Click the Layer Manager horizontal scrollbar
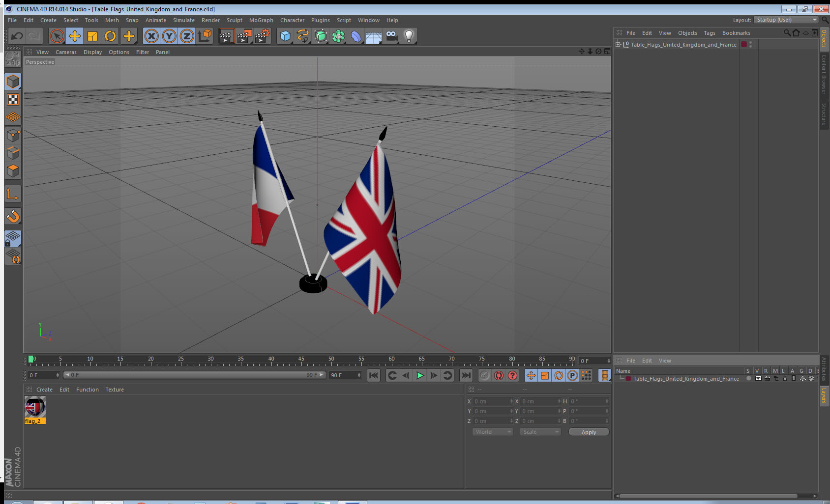The image size is (830, 504). tap(707, 496)
